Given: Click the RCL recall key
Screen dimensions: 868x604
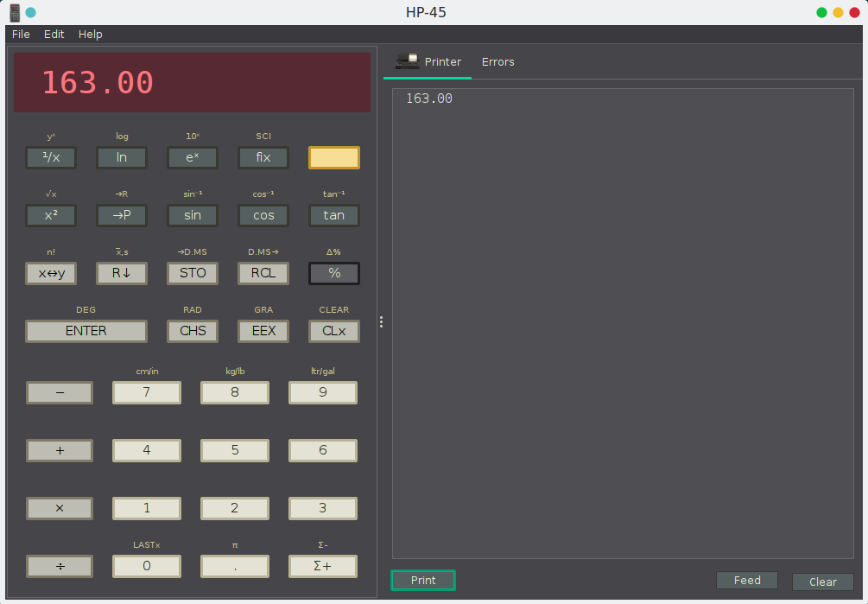Looking at the screenshot, I should point(263,274).
